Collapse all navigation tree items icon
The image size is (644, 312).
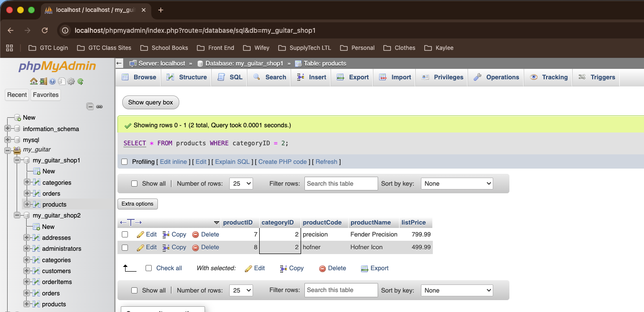90,107
